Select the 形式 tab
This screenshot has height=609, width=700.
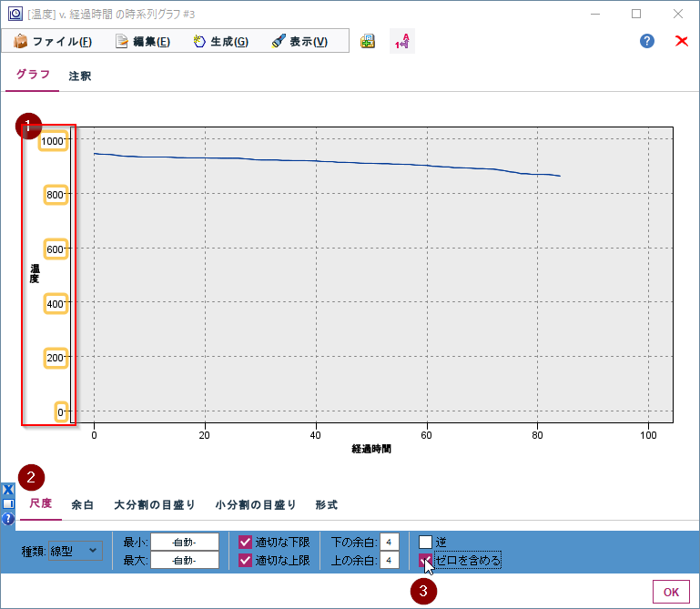[x=327, y=505]
